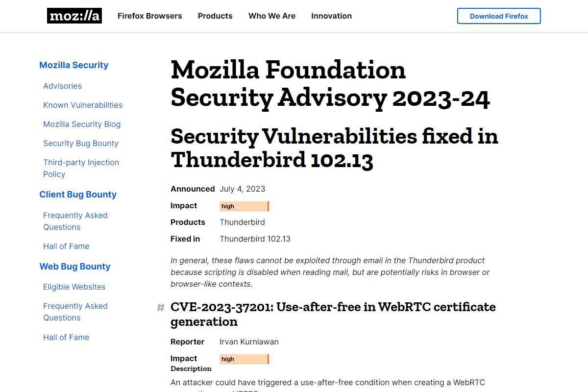Click the # anchor beside CVE-2023-37201
Image resolution: width=588 pixels, height=392 pixels.
click(160, 308)
